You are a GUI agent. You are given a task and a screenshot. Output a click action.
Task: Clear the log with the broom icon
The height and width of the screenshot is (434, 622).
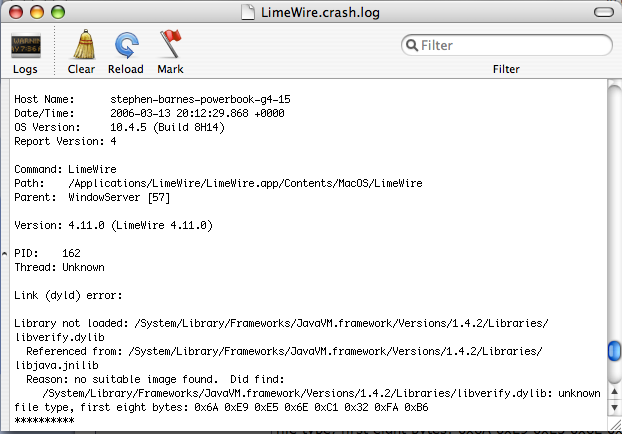click(x=84, y=44)
